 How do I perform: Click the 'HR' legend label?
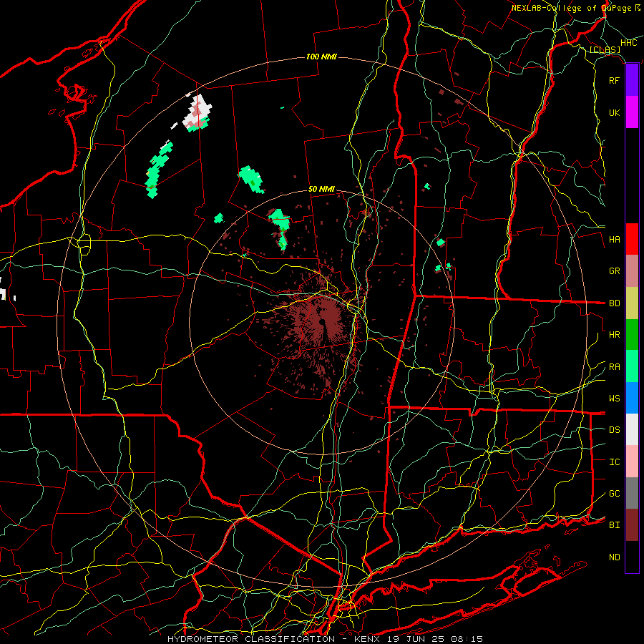pos(614,335)
